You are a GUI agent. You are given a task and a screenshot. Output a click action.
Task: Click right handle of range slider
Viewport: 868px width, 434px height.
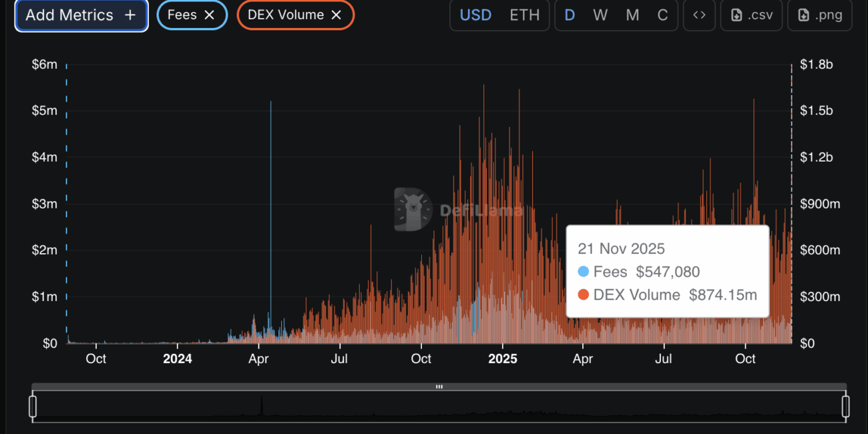point(845,406)
